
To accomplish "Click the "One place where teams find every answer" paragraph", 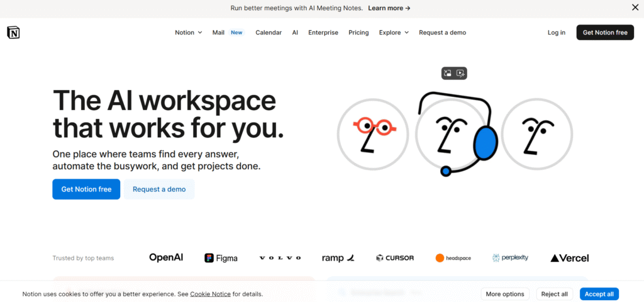I will coord(157,160).
